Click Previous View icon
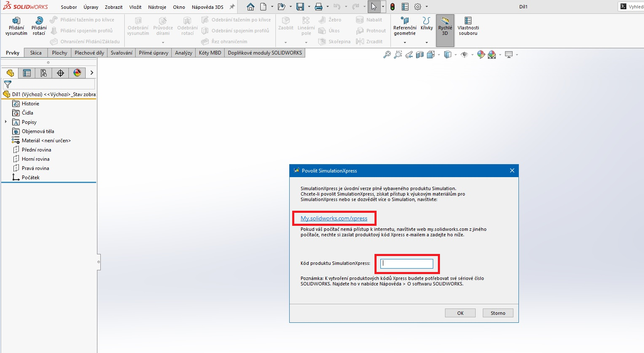Image resolution: width=644 pixels, height=353 pixels. (x=409, y=55)
